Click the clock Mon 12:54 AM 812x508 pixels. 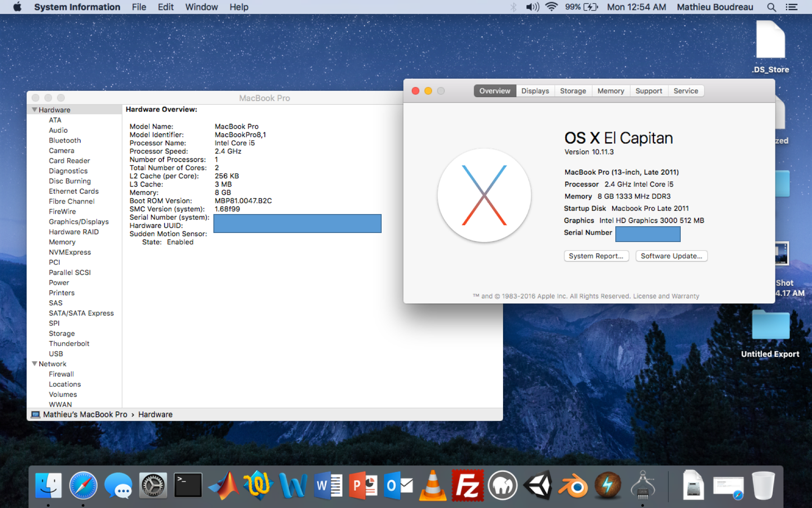click(636, 7)
